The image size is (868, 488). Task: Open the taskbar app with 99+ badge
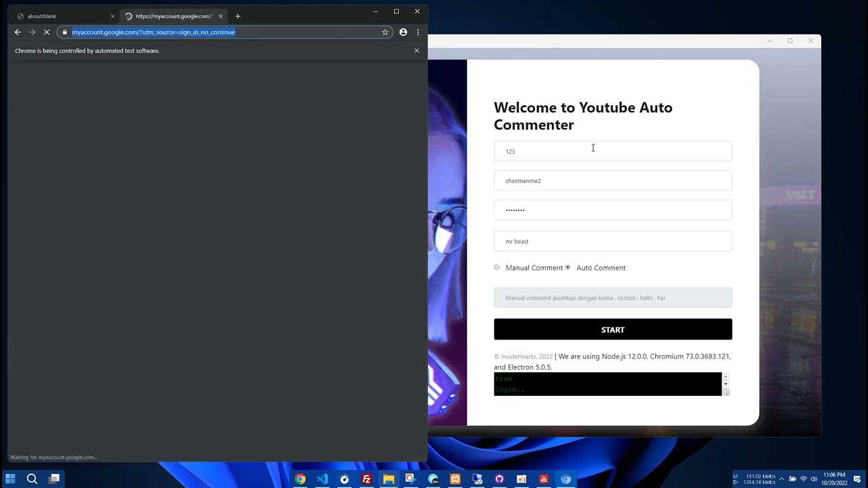(433, 479)
